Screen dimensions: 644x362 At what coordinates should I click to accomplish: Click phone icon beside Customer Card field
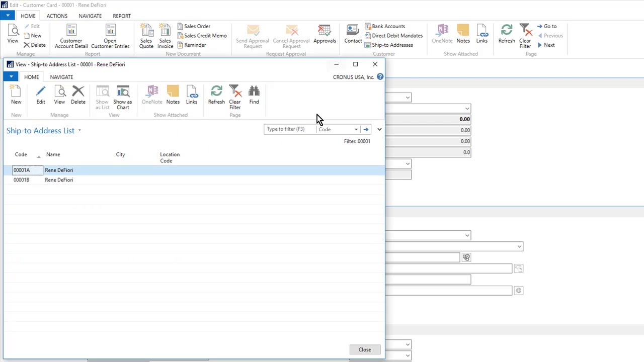[x=466, y=257]
